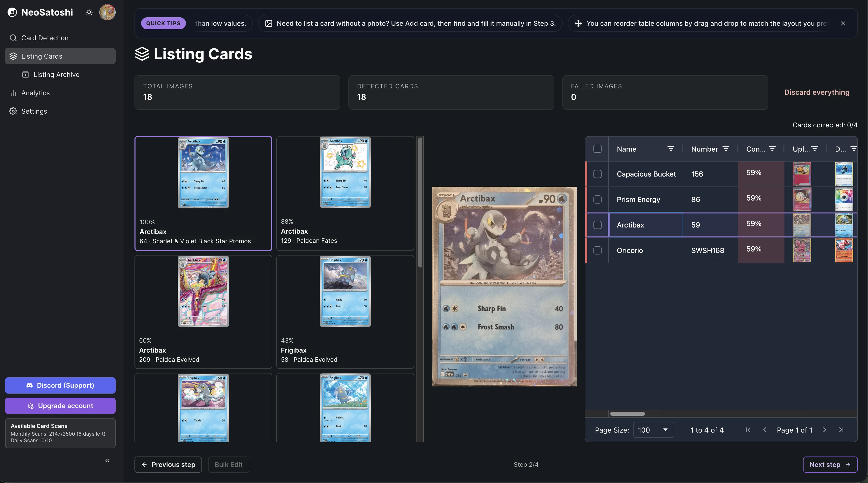This screenshot has height=483, width=868.
Task: Check the select-all header checkbox
Action: 598,149
